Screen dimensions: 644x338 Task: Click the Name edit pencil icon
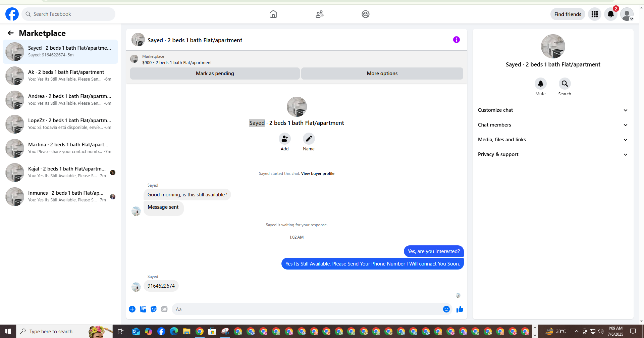coord(309,139)
